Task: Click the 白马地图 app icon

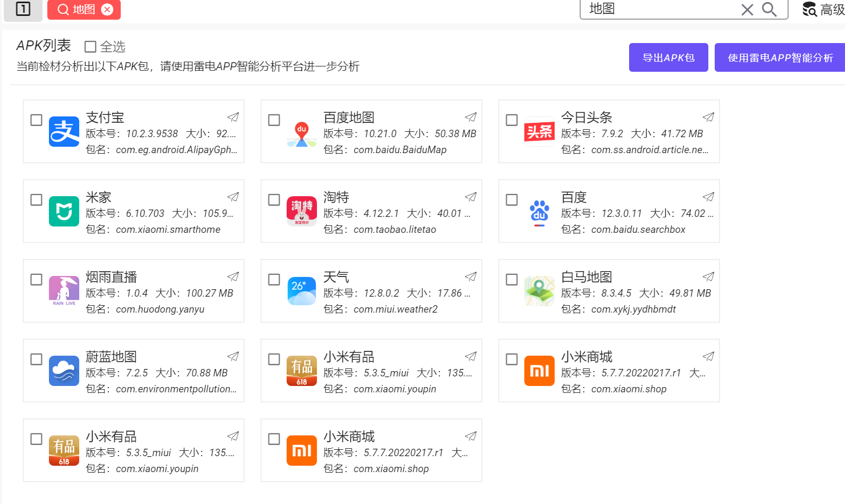Action: 539,291
